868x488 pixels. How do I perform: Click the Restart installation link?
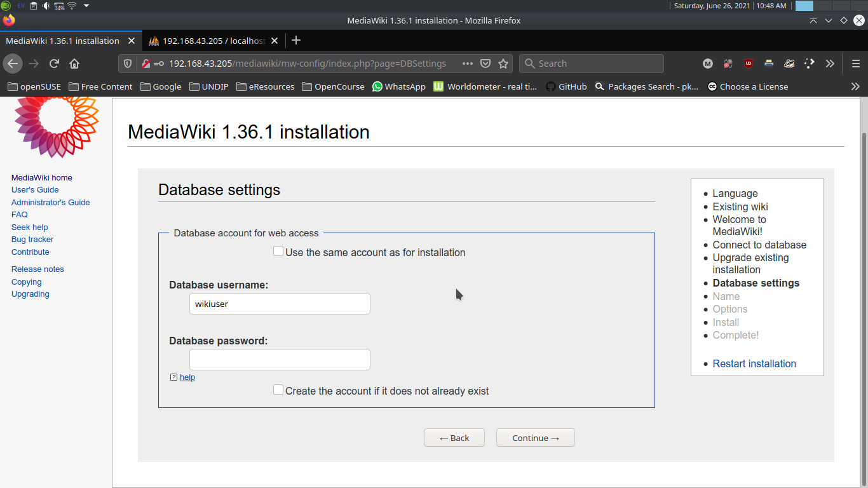[x=754, y=363]
